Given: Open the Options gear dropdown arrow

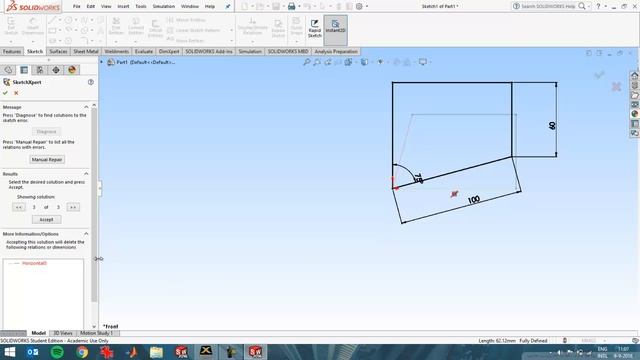Looking at the screenshot, I should tap(367, 6).
